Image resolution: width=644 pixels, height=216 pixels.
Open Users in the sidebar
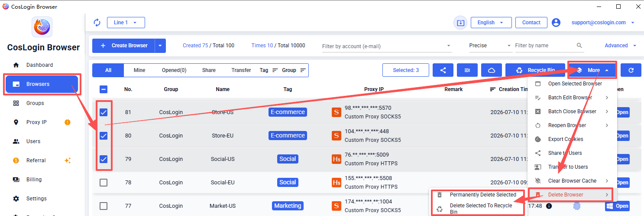42,141
